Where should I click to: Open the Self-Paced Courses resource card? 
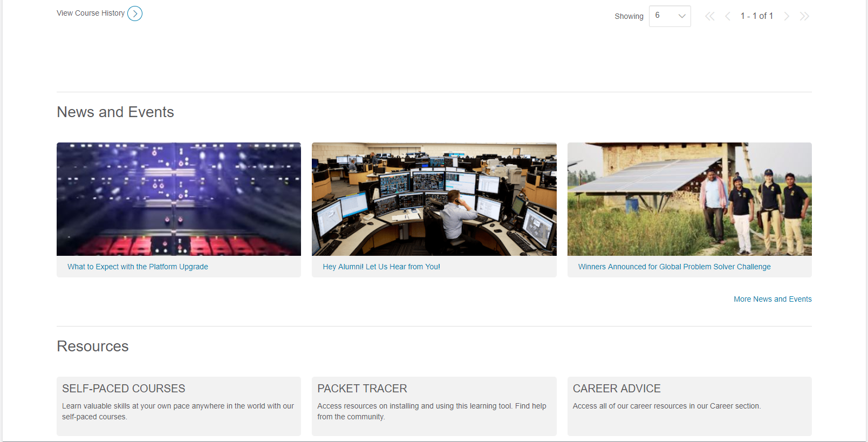tap(179, 406)
